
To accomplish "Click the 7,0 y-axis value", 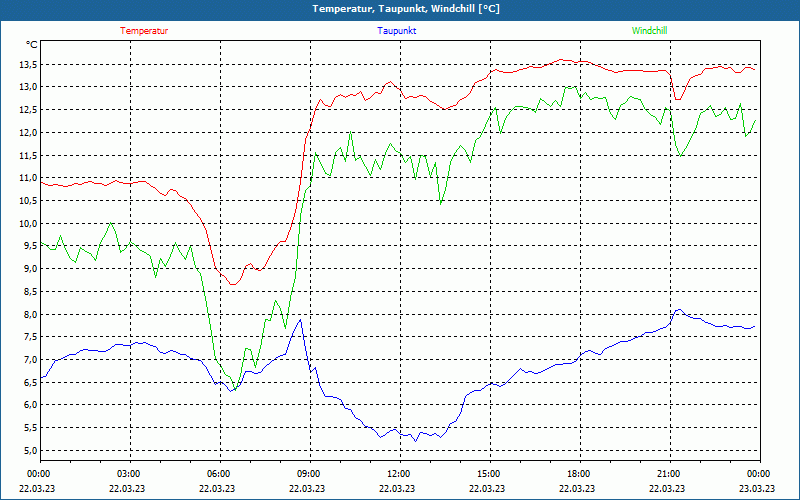I will pyautogui.click(x=31, y=360).
